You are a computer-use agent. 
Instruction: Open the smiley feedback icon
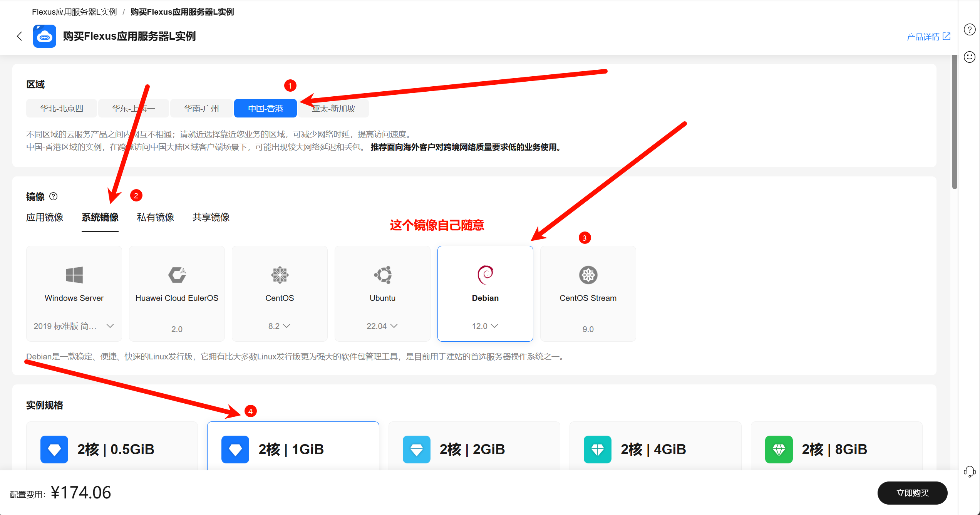tap(969, 57)
